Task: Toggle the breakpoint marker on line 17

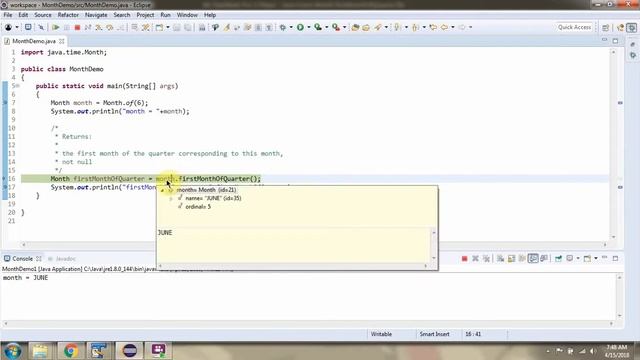Action: pyautogui.click(x=5, y=187)
